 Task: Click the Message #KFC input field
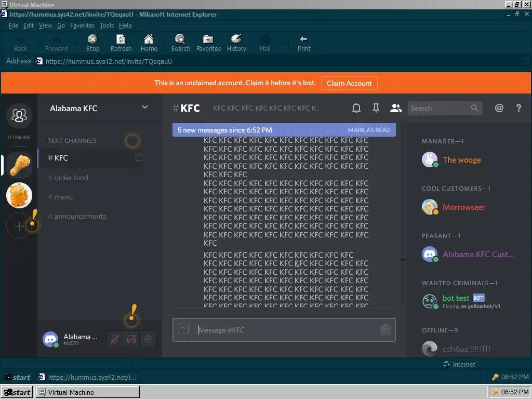pos(287,330)
